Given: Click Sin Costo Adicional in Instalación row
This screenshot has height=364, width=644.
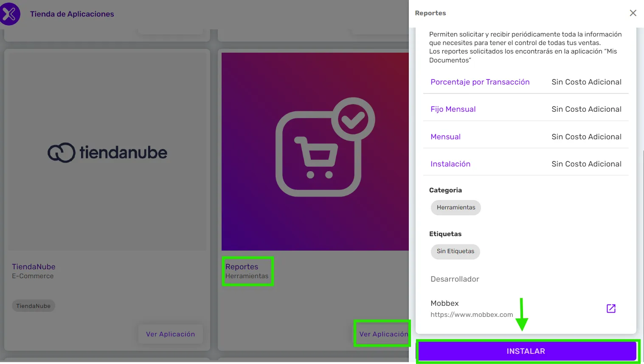Looking at the screenshot, I should 586,164.
